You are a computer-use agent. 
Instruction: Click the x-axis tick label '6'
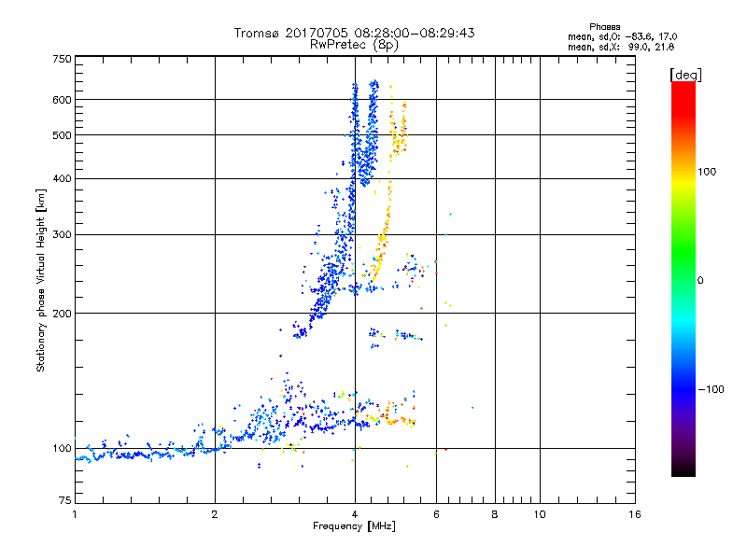(436, 514)
